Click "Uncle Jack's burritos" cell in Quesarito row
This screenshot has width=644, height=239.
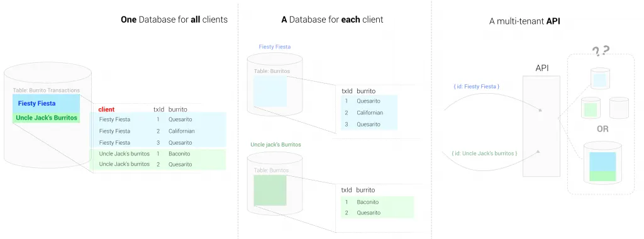point(124,164)
